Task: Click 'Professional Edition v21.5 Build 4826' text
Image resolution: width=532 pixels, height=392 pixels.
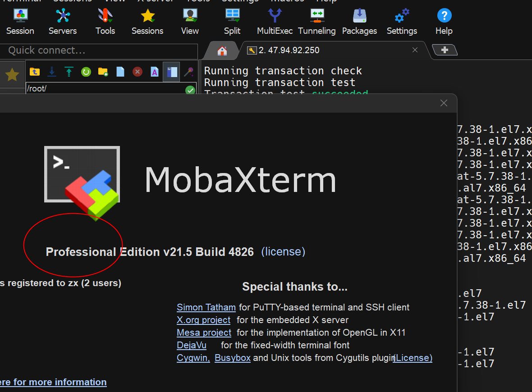Action: pyautogui.click(x=150, y=252)
